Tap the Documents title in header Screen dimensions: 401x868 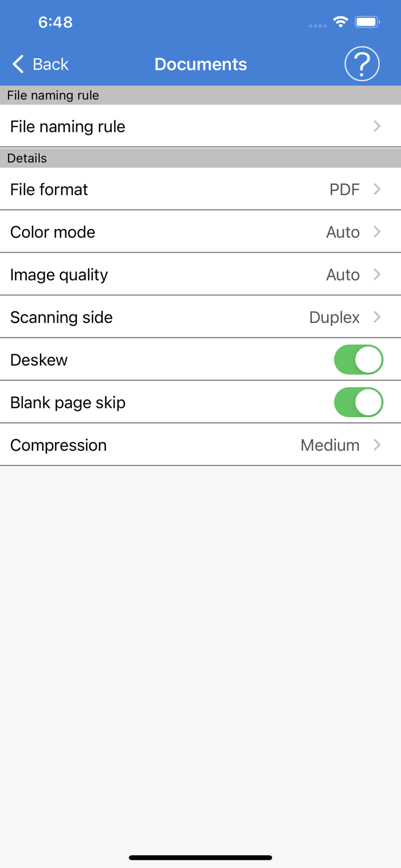pyautogui.click(x=200, y=64)
